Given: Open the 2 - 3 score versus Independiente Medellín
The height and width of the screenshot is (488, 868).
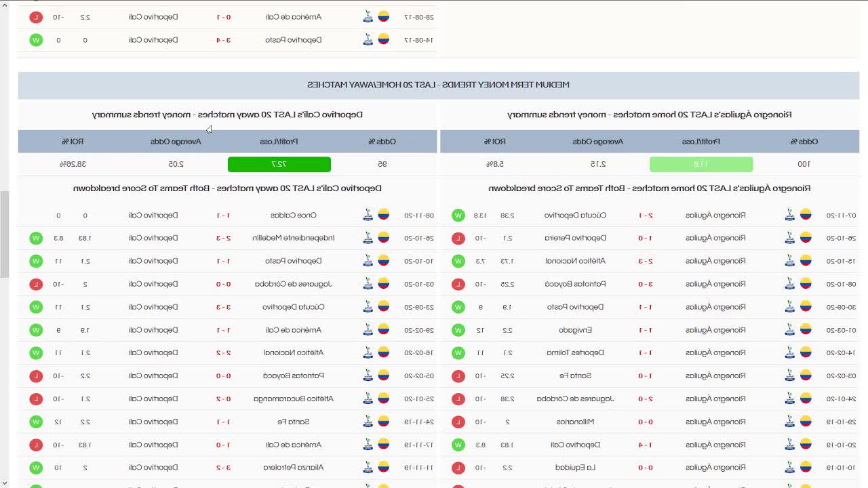Looking at the screenshot, I should click(224, 238).
